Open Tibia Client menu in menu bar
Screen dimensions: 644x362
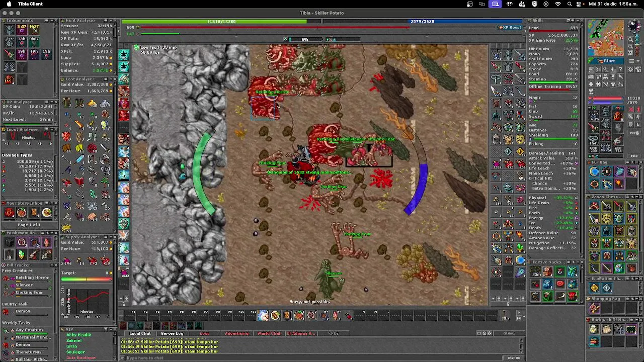click(x=30, y=4)
